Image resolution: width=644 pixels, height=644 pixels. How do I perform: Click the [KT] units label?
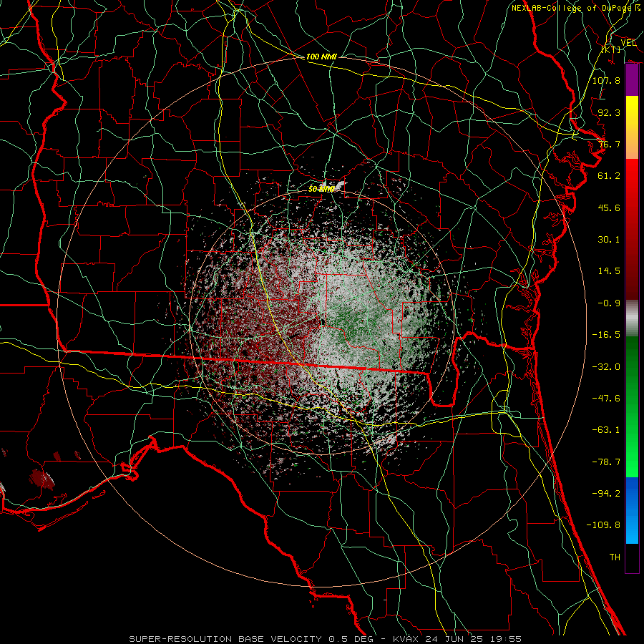(611, 49)
